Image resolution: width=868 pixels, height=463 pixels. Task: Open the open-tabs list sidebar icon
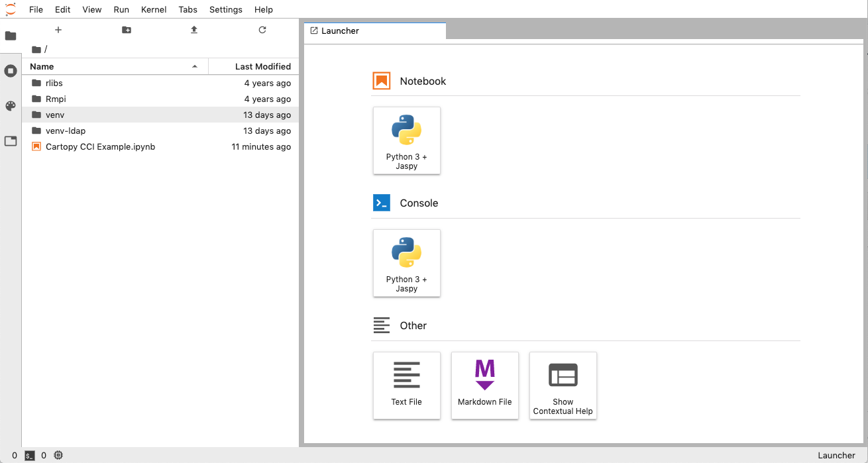click(10, 141)
